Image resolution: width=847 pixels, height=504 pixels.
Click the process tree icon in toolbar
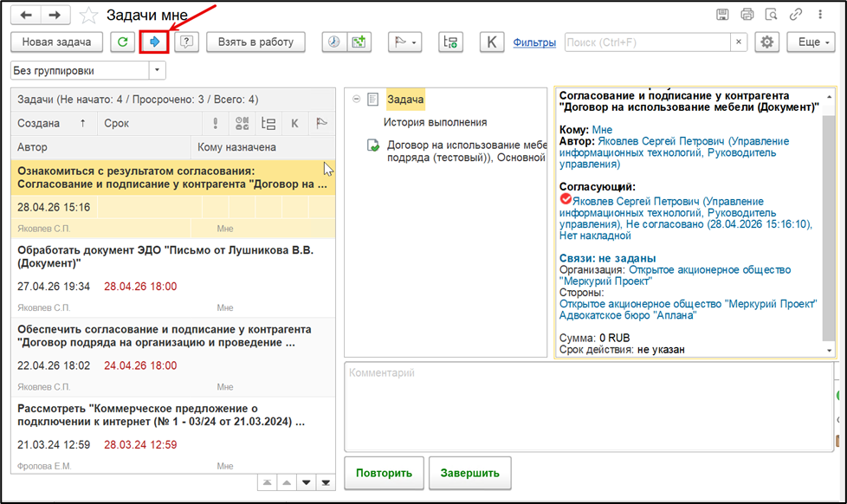450,42
